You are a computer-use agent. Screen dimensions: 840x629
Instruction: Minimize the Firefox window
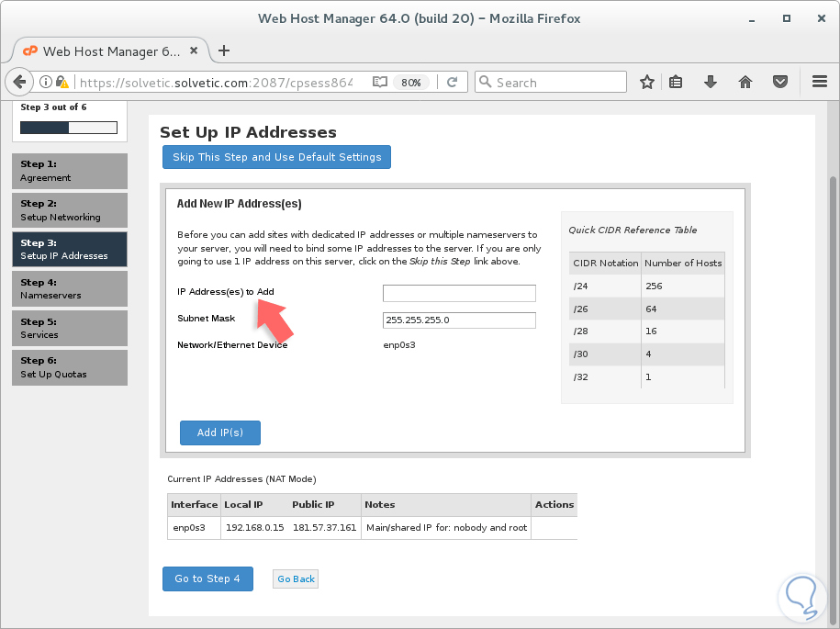(752, 19)
